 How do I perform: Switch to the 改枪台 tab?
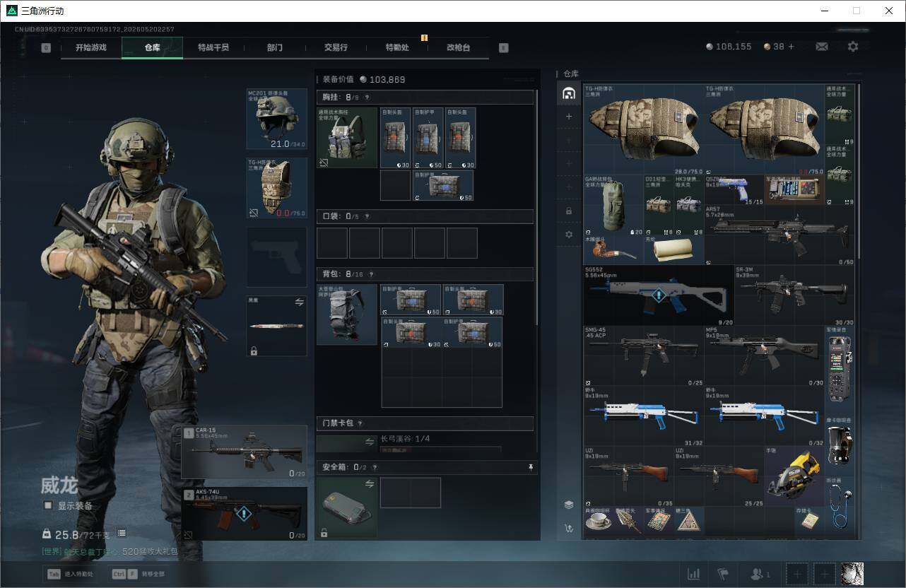(458, 47)
